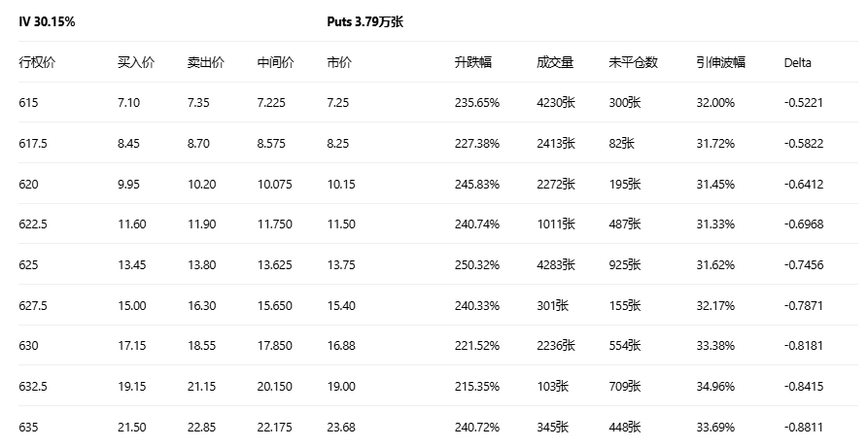Image resolution: width=868 pixels, height=448 pixels.
Task: Choose the 627.5 strike price put
Action: point(33,305)
